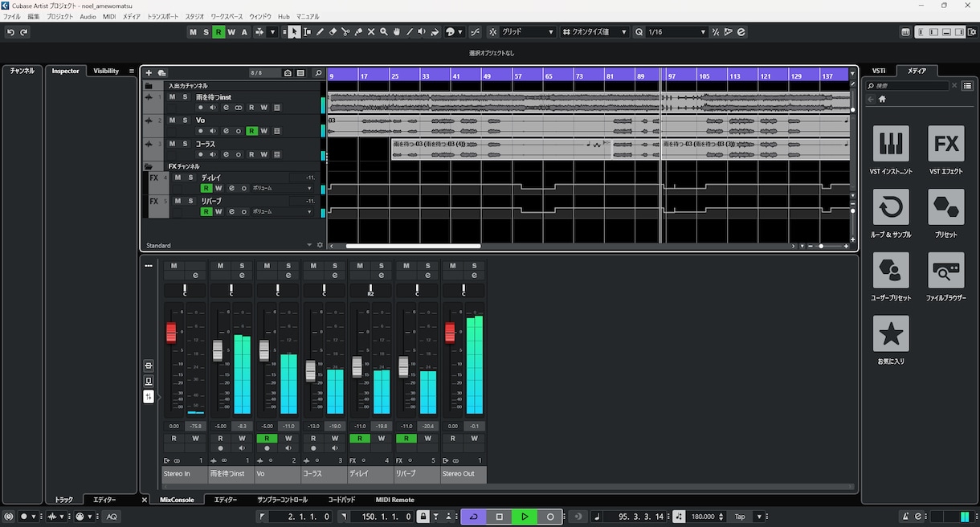Click the transport Stop button

499,517
